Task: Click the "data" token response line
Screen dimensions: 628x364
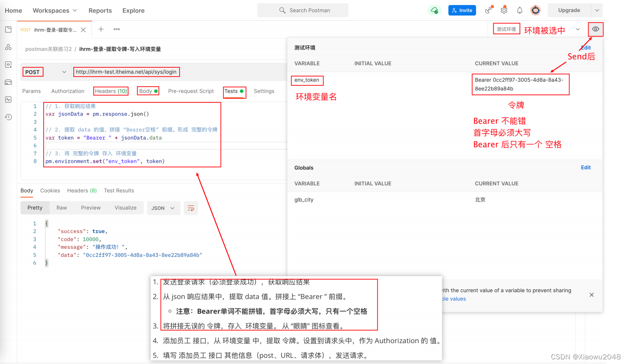Action: (130, 255)
